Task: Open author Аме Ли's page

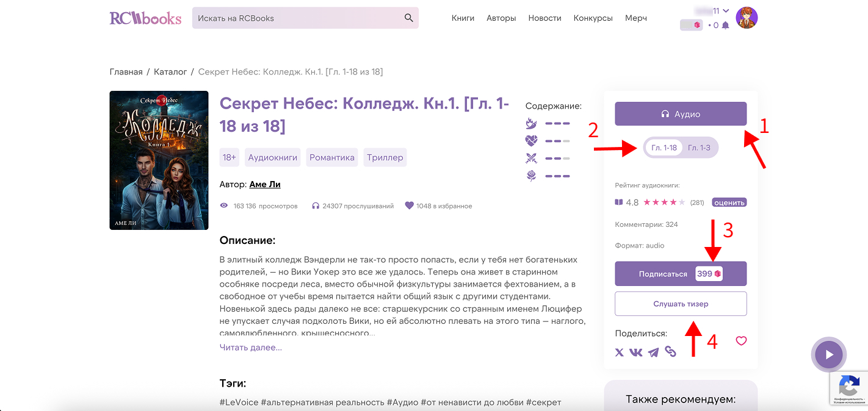Action: (265, 184)
